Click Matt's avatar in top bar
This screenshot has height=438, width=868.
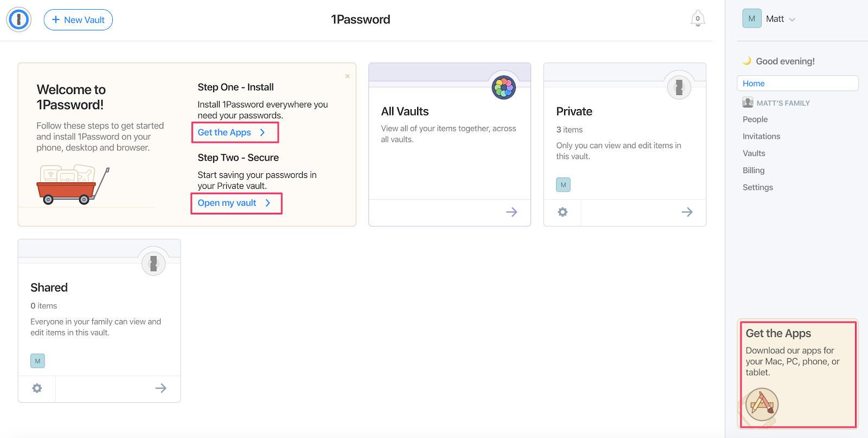point(751,18)
